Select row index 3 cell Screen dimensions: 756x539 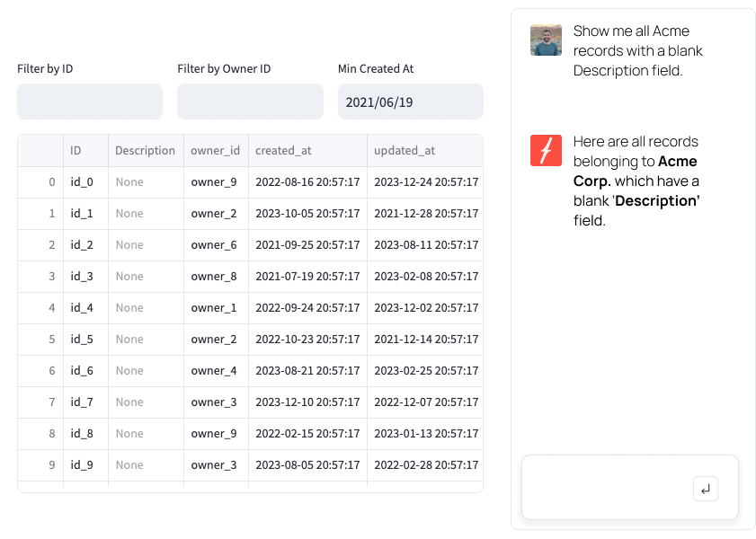pos(40,277)
